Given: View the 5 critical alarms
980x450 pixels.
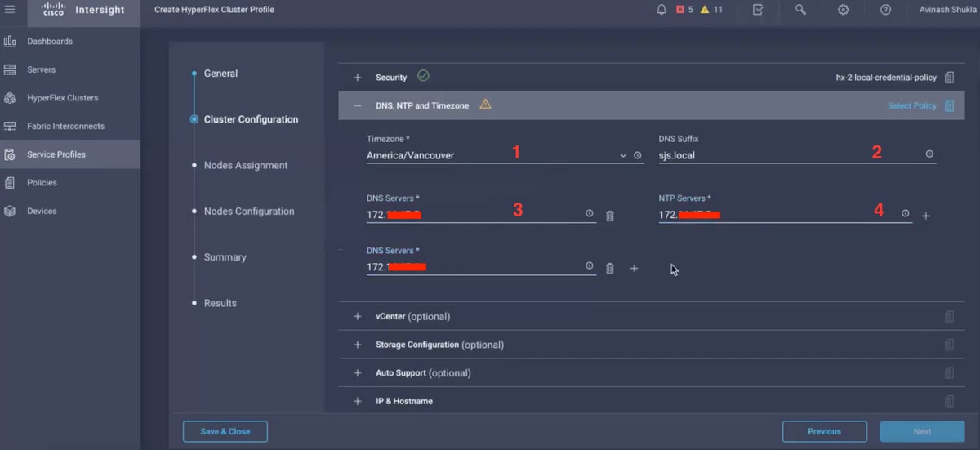Looking at the screenshot, I should click(x=684, y=10).
